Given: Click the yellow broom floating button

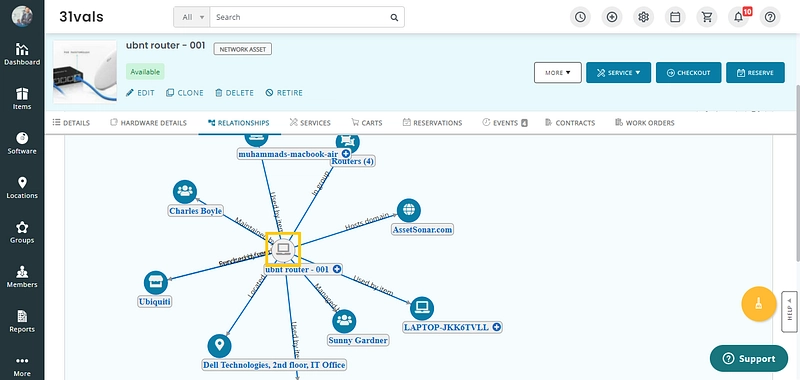Looking at the screenshot, I should [x=759, y=304].
